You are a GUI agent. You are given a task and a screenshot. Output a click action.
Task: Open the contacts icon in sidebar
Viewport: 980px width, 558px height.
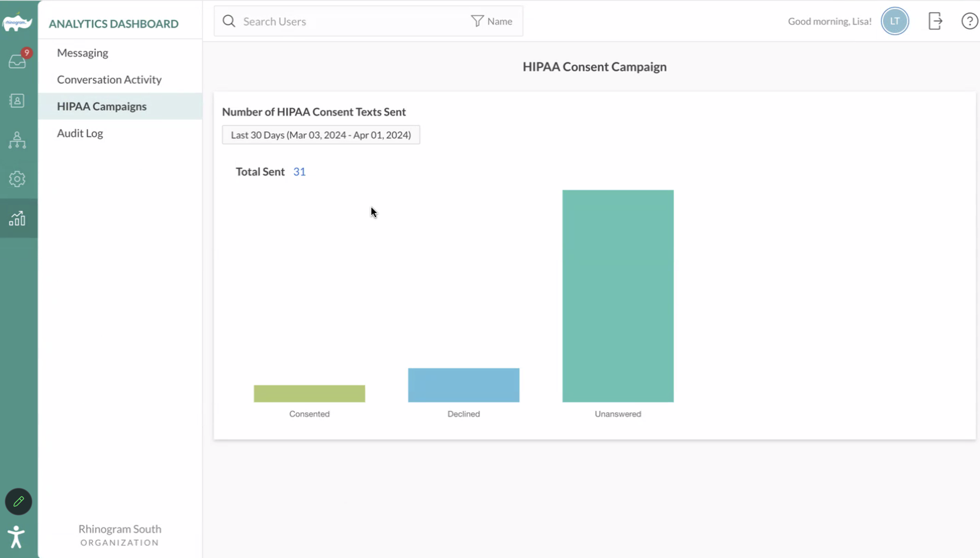[x=17, y=101]
